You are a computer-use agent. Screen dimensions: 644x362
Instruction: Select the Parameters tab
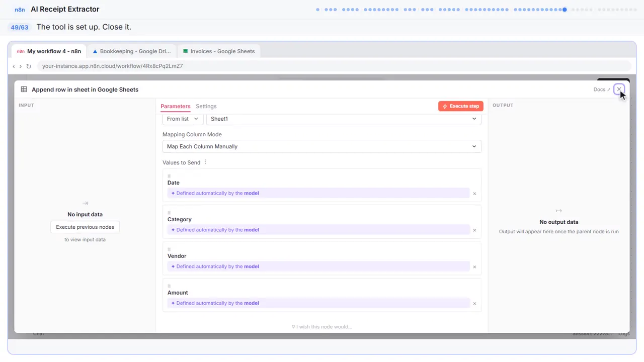point(176,106)
